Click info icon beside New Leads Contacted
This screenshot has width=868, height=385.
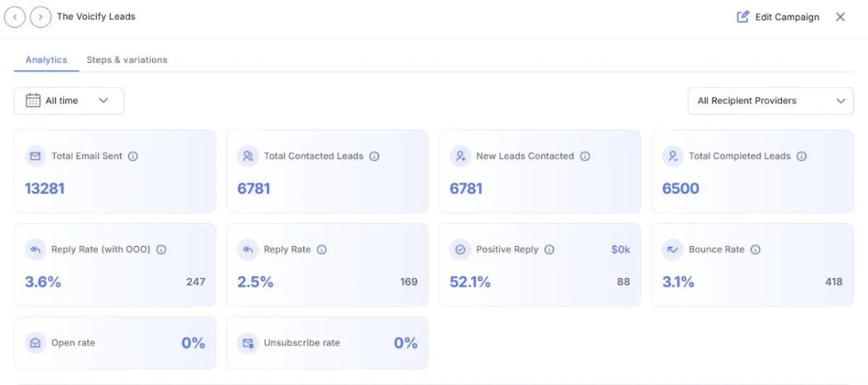coord(585,156)
